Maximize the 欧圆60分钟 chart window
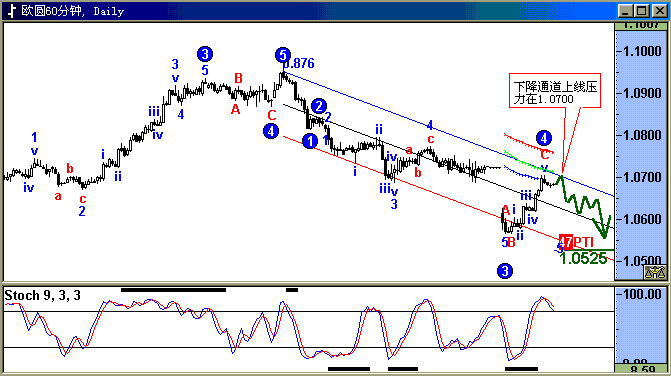The image size is (671, 377). 642,11
